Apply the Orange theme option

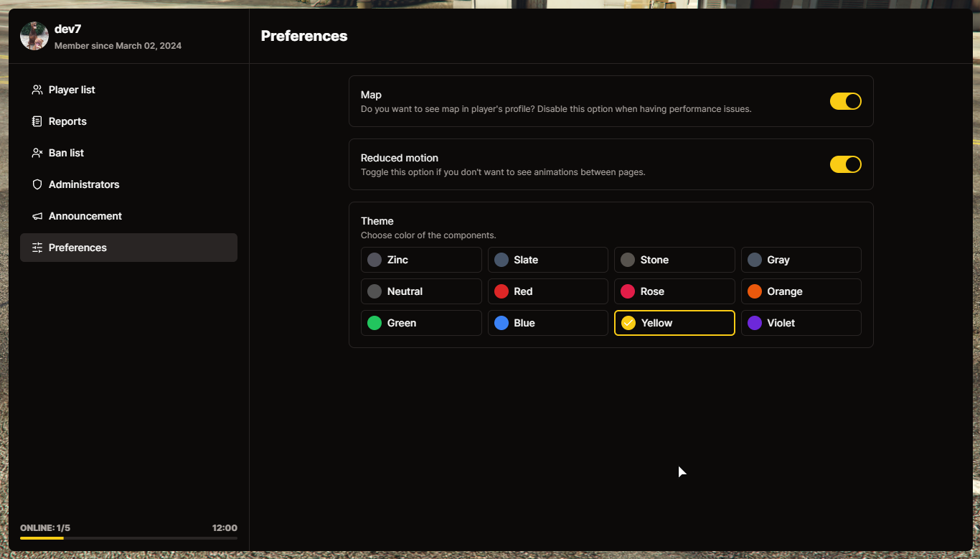(x=801, y=291)
